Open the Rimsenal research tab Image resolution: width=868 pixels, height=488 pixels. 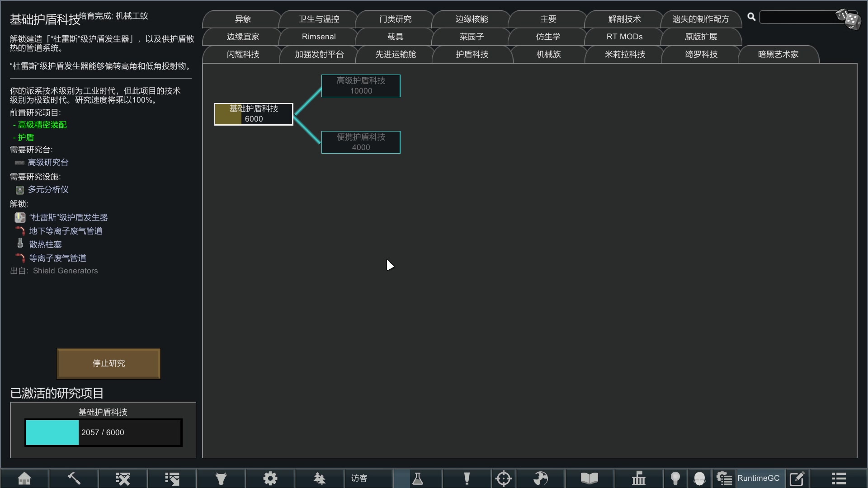[x=319, y=37]
